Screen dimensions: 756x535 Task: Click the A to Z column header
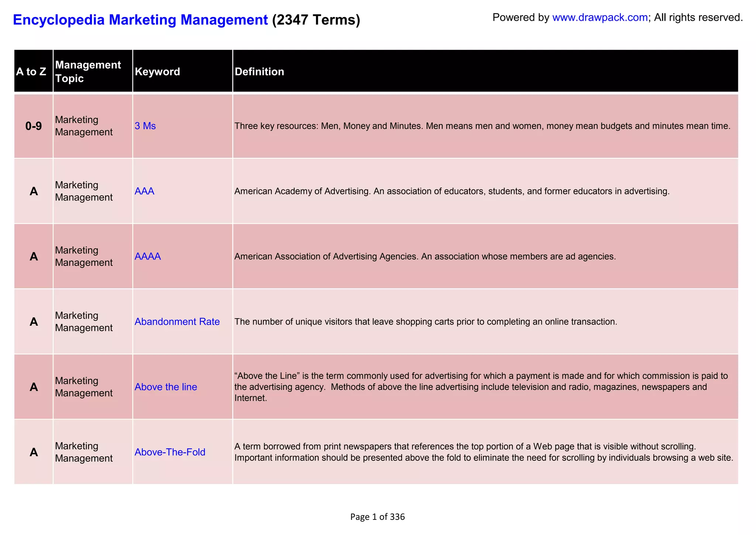click(x=31, y=72)
